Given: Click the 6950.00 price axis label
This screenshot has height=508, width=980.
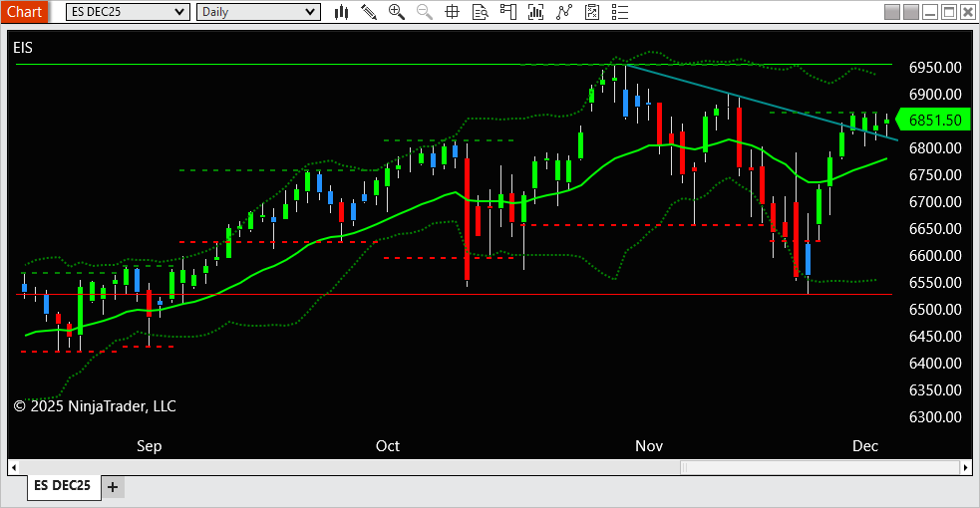Looking at the screenshot, I should pyautogui.click(x=935, y=68).
